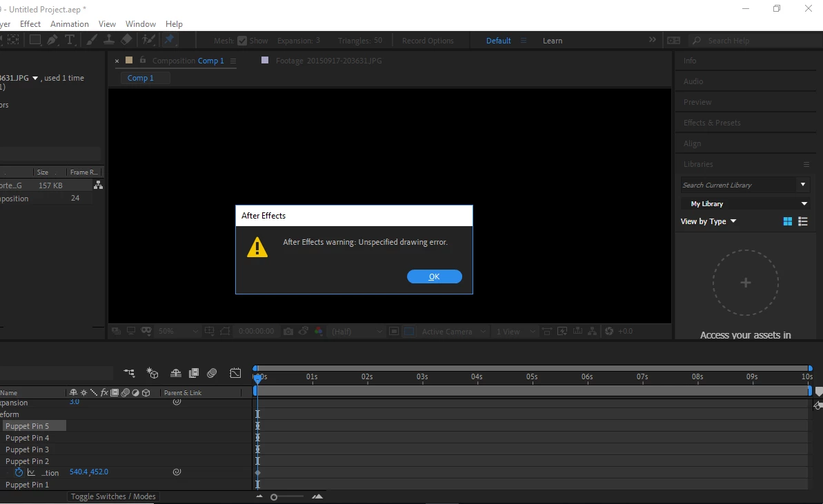823x504 pixels.
Task: Open the 50% magnification dropdown
Action: (x=179, y=332)
